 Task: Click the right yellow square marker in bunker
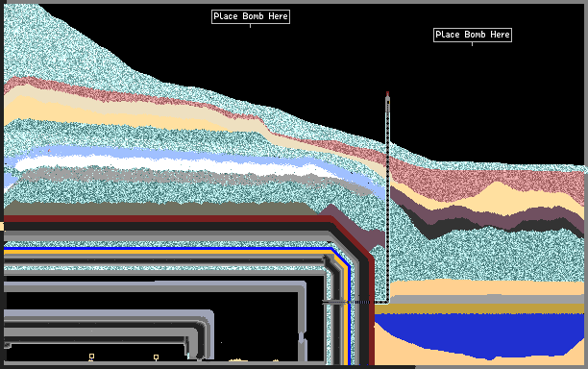click(x=156, y=357)
